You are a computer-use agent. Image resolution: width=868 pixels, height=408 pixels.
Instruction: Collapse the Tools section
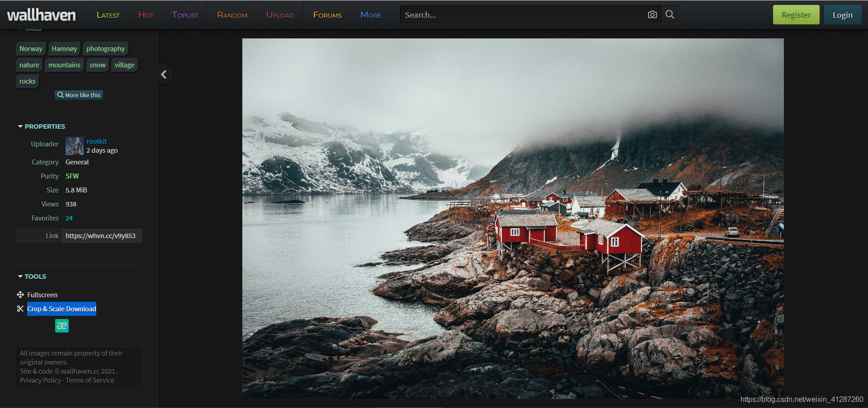32,277
